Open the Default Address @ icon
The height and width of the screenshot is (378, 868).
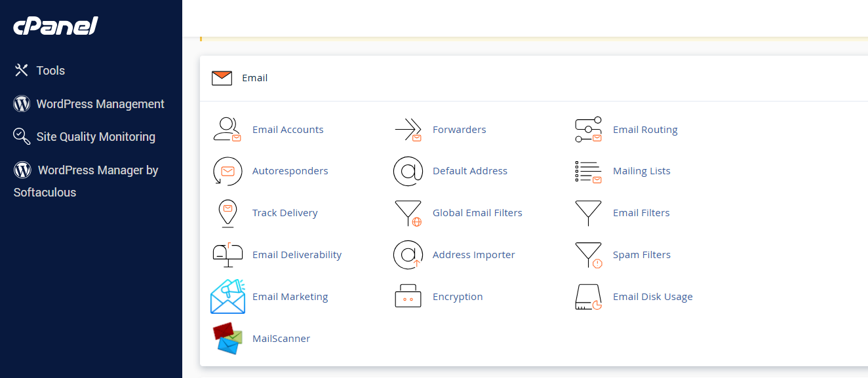[x=408, y=171]
